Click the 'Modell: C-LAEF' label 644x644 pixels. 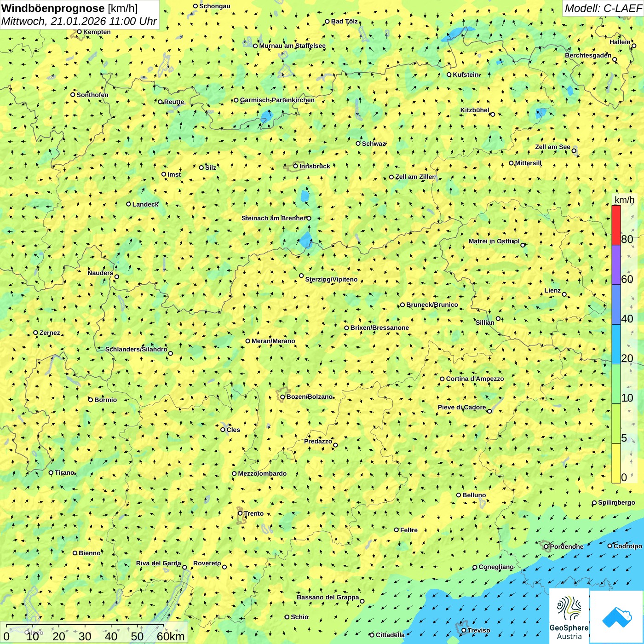pos(603,8)
